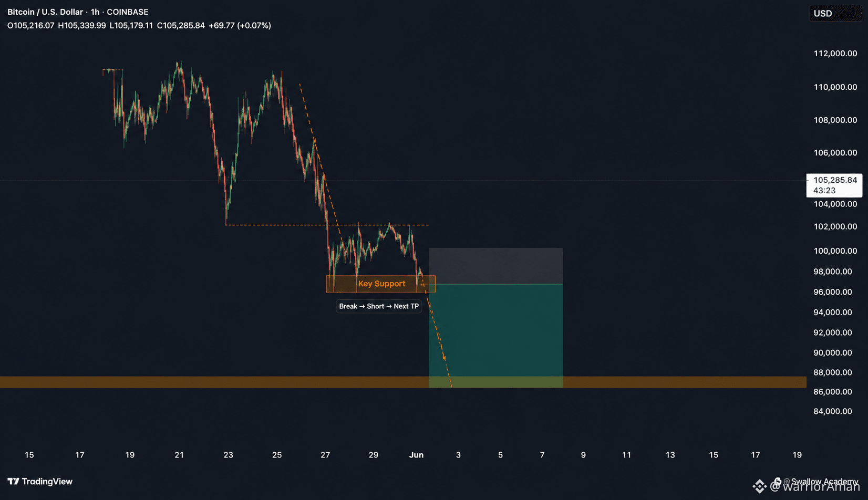868x500 pixels.
Task: Click the 110,000.00 price axis label
Action: pyautogui.click(x=835, y=87)
